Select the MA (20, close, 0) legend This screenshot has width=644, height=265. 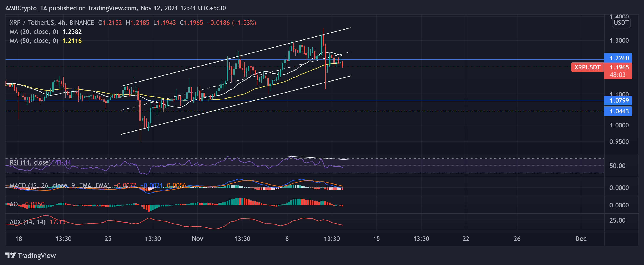pos(34,32)
